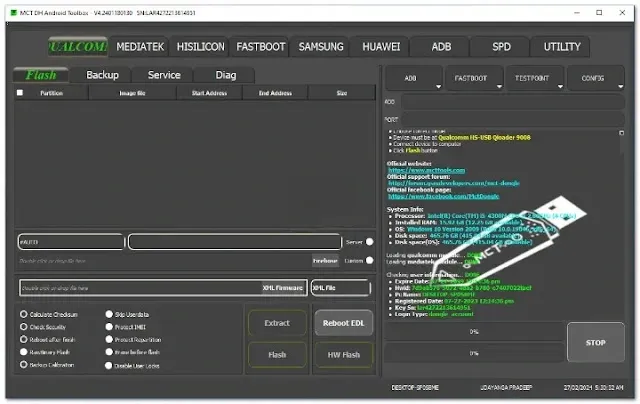Toggle Reboot after finish option

[24, 339]
